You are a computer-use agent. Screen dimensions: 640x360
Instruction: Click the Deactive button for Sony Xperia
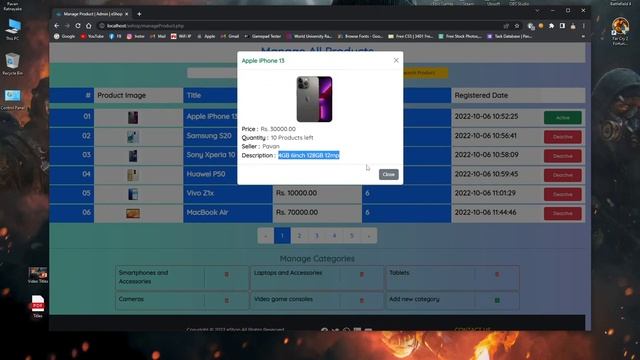(x=562, y=156)
